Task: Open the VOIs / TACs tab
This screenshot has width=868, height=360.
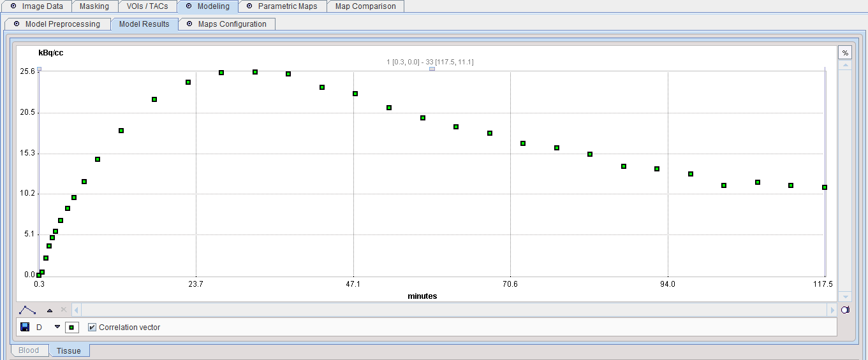Action: [147, 6]
